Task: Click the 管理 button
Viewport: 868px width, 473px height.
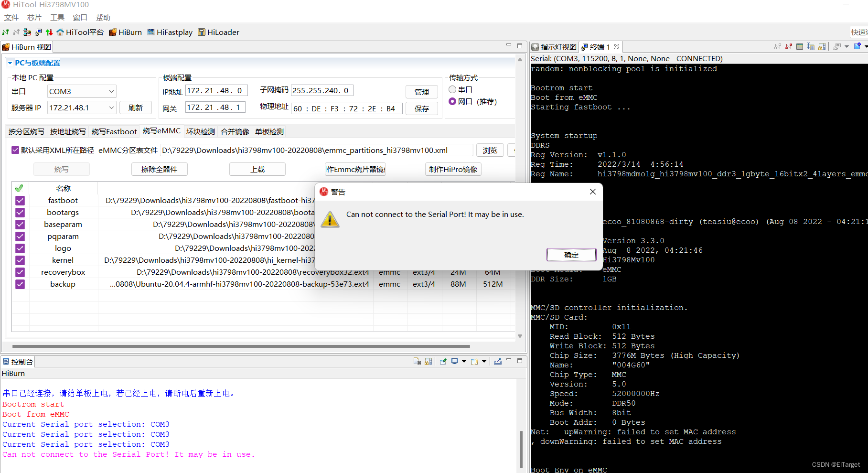Action: click(422, 92)
